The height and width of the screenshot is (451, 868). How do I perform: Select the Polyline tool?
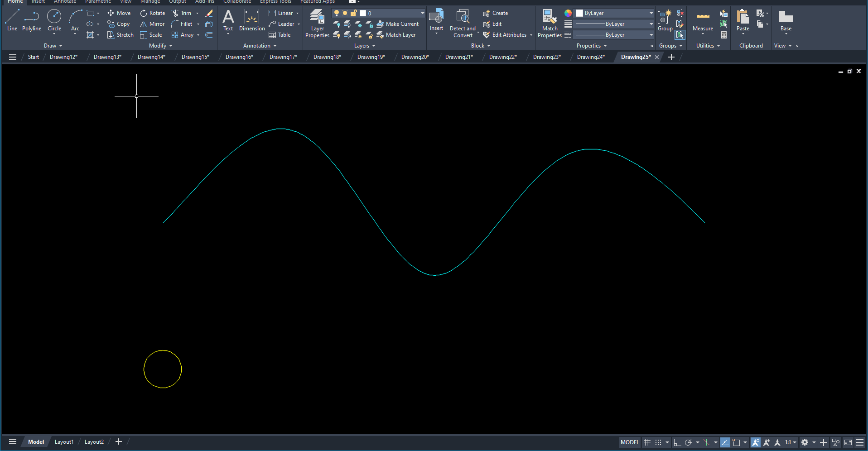32,21
